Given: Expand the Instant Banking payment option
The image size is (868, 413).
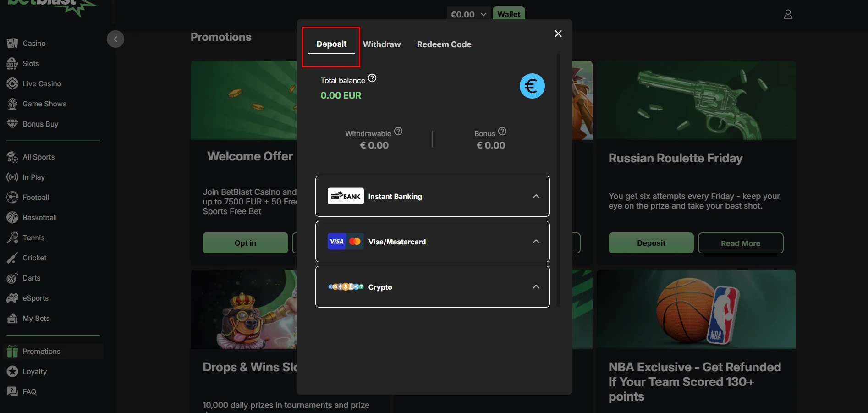Looking at the screenshot, I should click(x=433, y=196).
